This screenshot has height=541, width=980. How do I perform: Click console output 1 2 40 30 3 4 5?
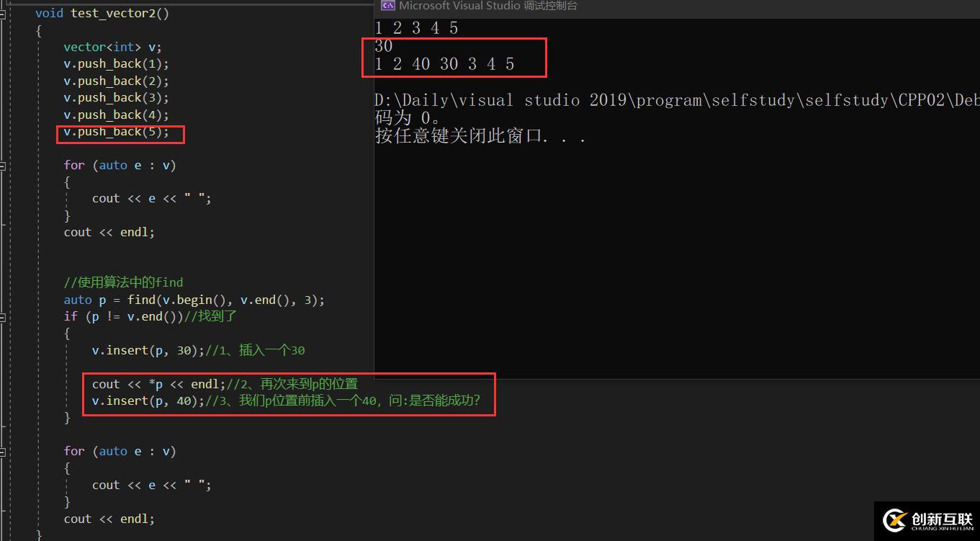[x=444, y=64]
